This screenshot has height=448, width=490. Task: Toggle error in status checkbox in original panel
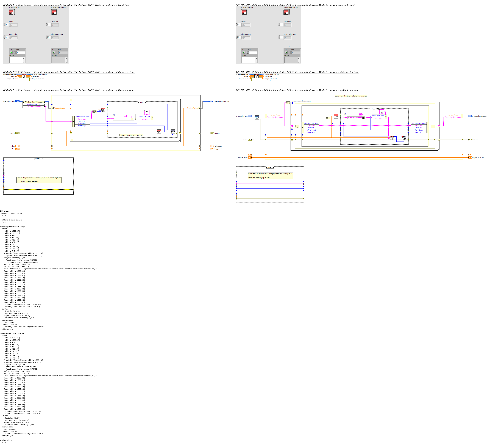[x=244, y=52]
